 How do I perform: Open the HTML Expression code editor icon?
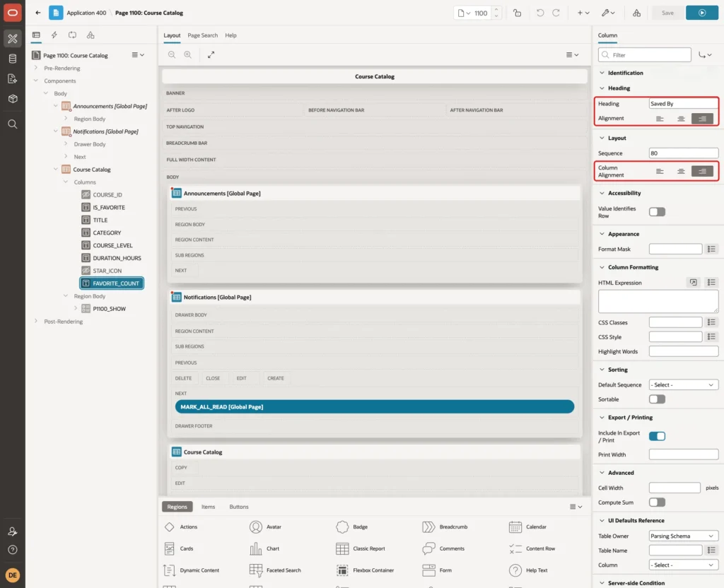point(693,283)
